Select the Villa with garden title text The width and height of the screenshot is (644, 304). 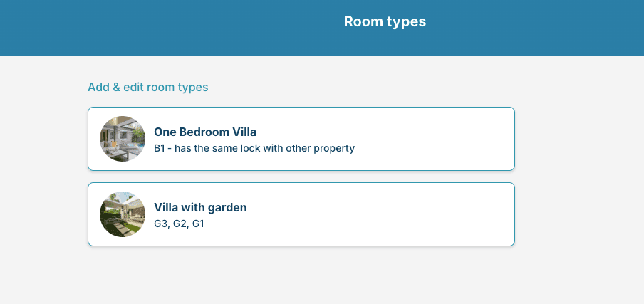[200, 207]
